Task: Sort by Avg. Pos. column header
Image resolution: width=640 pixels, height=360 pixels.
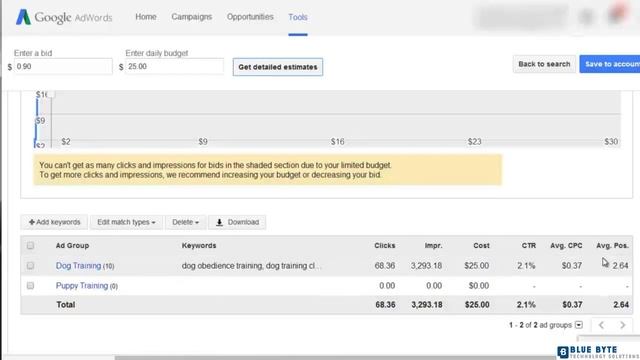Action: [612, 245]
